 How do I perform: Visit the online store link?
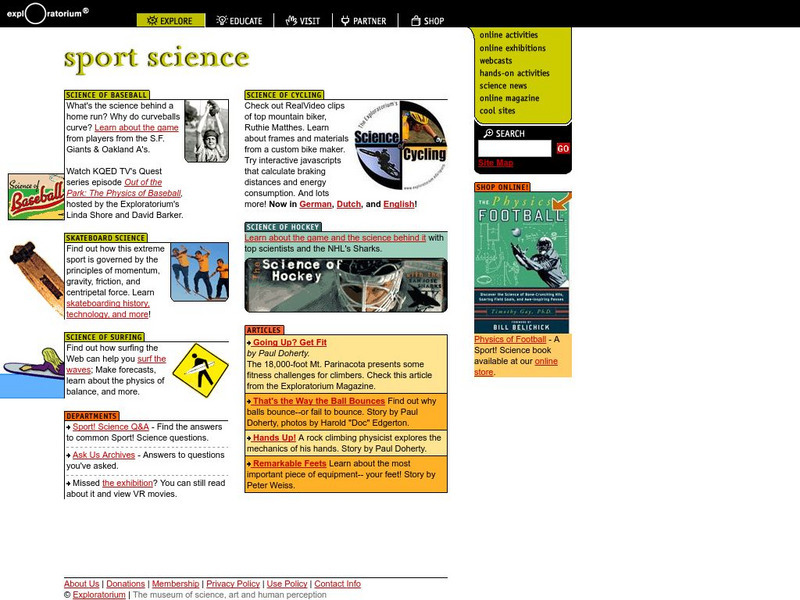pos(516,366)
